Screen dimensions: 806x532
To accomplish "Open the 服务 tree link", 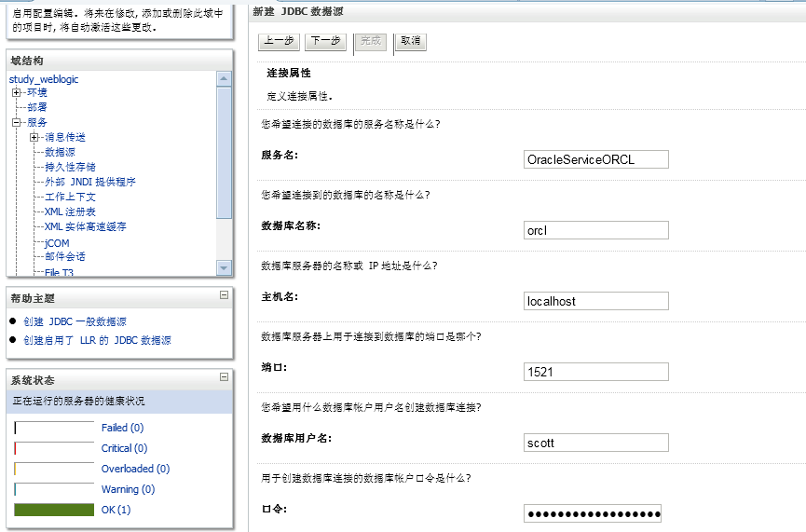I will 37,122.
